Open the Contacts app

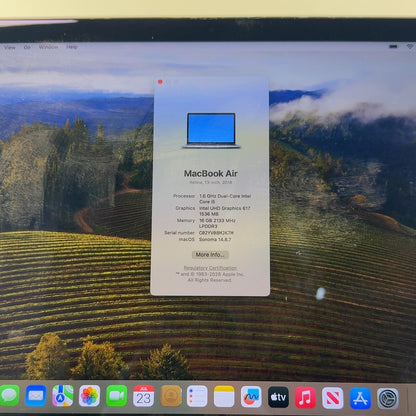click(171, 396)
